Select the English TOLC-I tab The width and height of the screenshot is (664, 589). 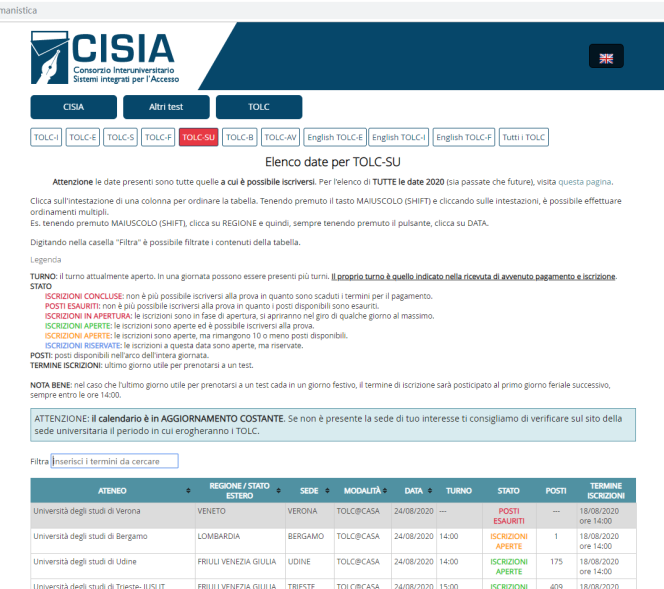398,137
